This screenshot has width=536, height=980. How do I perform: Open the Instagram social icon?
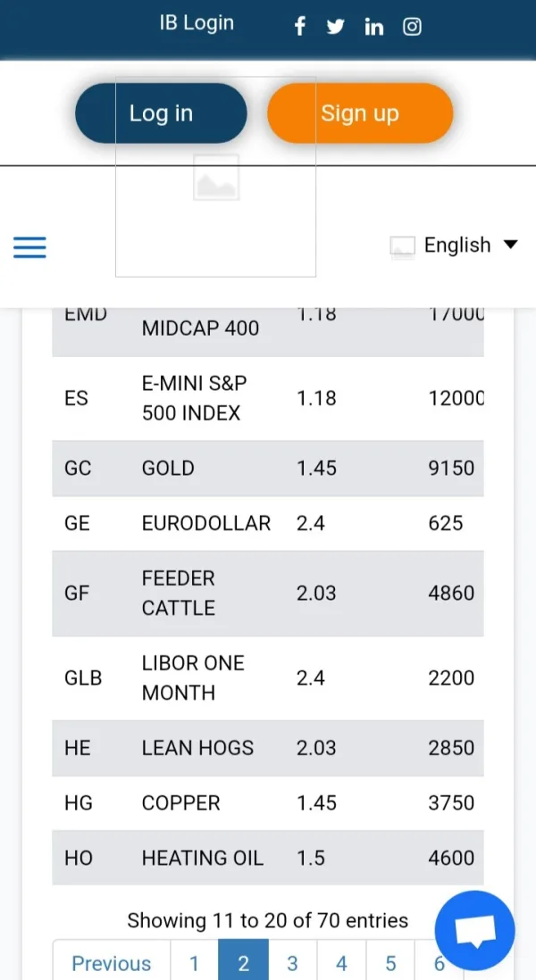[412, 27]
